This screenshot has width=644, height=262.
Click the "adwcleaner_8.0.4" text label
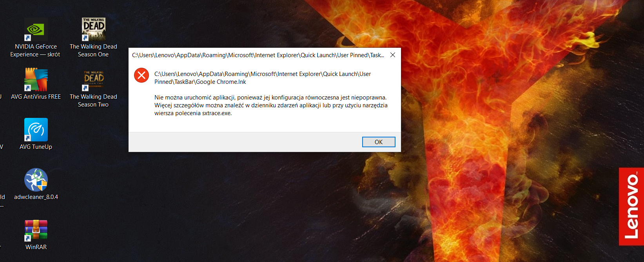[36, 197]
